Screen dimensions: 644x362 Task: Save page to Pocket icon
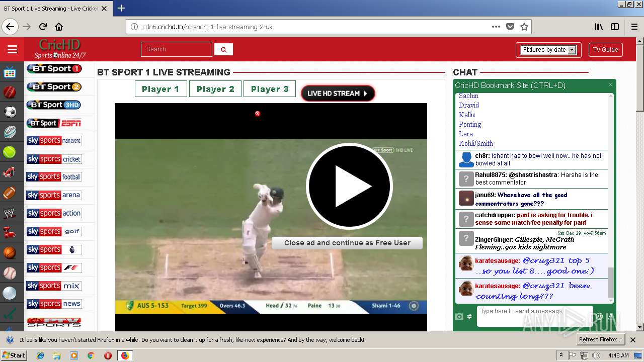[x=510, y=27]
